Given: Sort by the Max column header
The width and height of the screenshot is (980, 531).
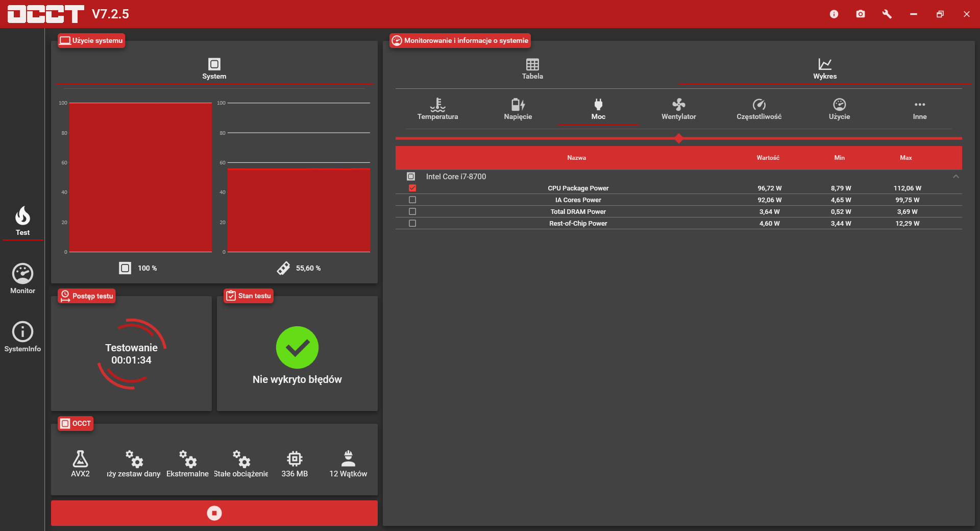Looking at the screenshot, I should point(905,158).
